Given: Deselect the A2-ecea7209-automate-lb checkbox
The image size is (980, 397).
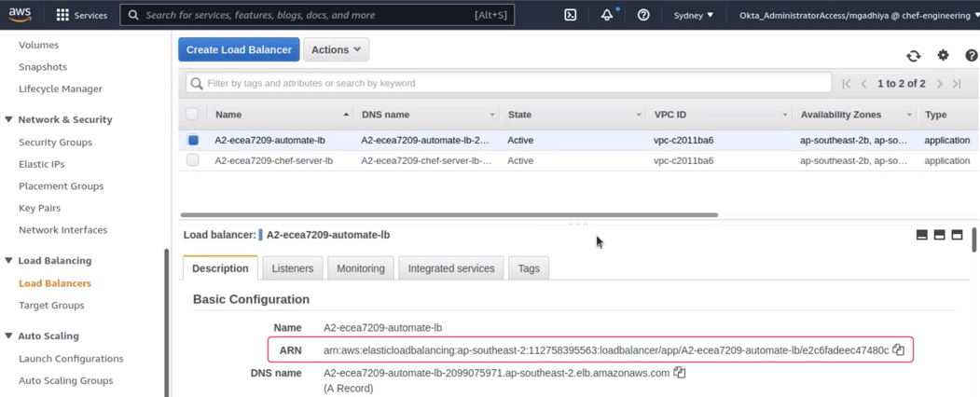Looking at the screenshot, I should [193, 140].
